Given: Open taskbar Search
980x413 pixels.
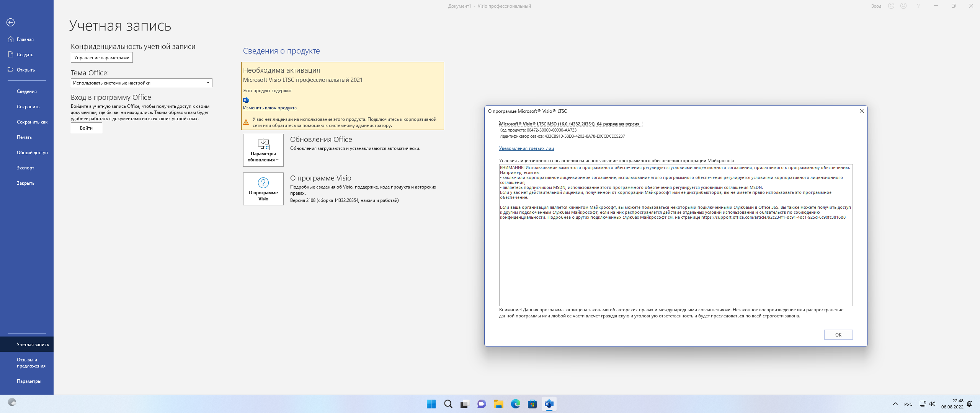Looking at the screenshot, I should coord(448,404).
